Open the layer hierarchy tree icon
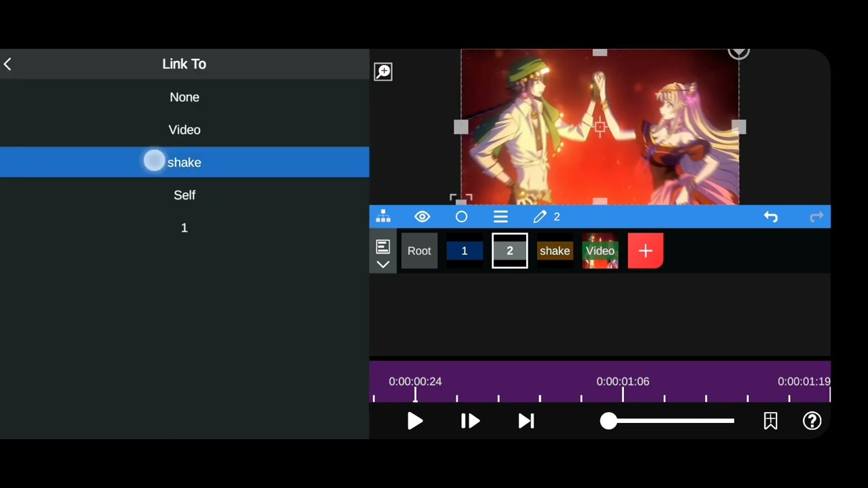 pyautogui.click(x=383, y=217)
